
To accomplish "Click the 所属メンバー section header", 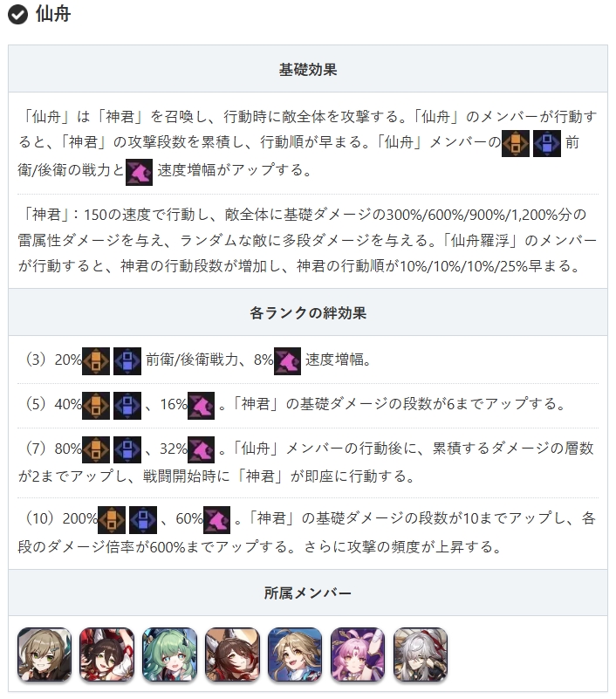I will (x=307, y=593).
